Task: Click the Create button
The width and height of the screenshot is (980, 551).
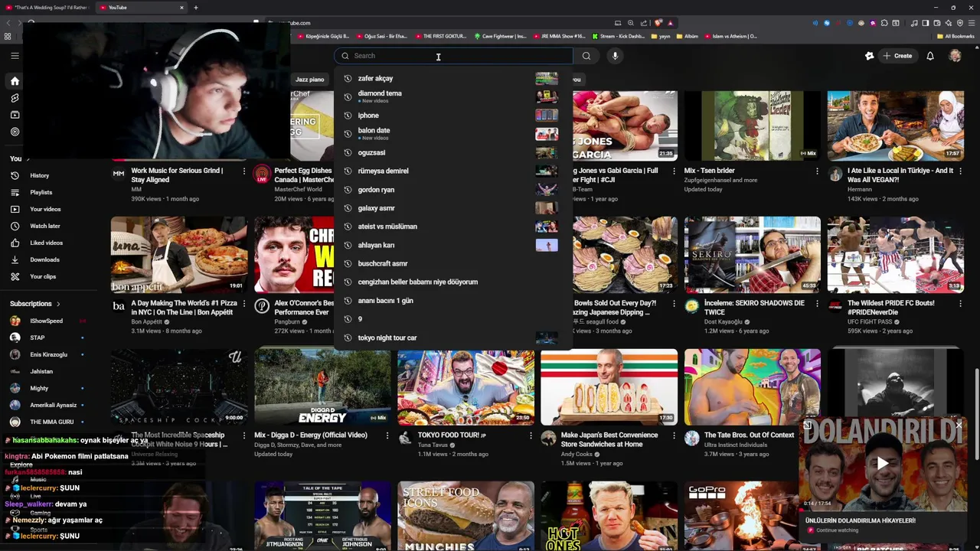Action: point(897,56)
